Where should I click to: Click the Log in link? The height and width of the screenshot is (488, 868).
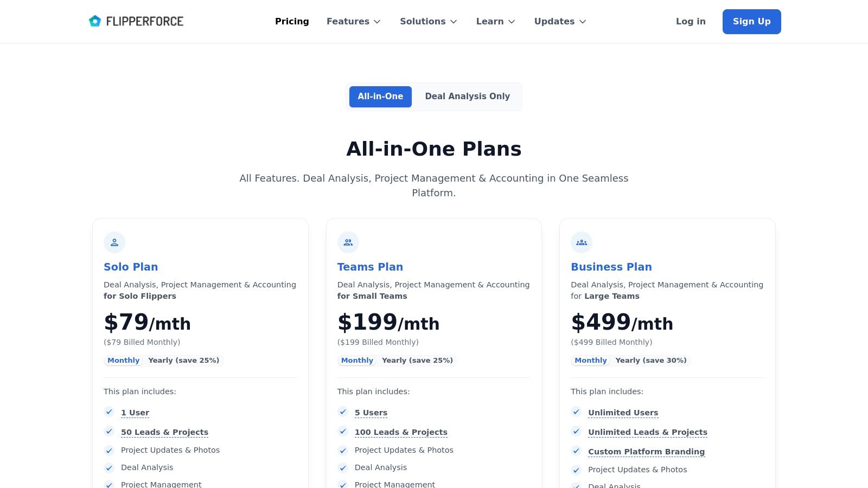pos(691,22)
